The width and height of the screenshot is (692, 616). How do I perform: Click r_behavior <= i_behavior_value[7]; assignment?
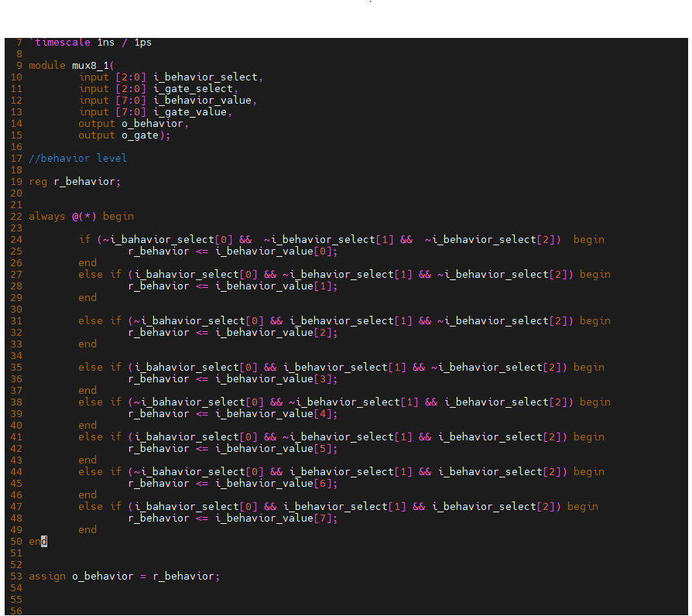[x=233, y=518]
